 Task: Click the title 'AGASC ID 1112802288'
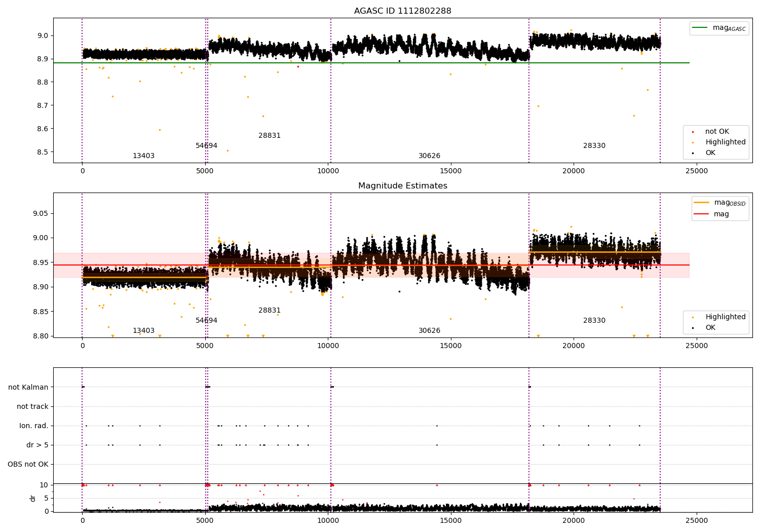point(403,11)
